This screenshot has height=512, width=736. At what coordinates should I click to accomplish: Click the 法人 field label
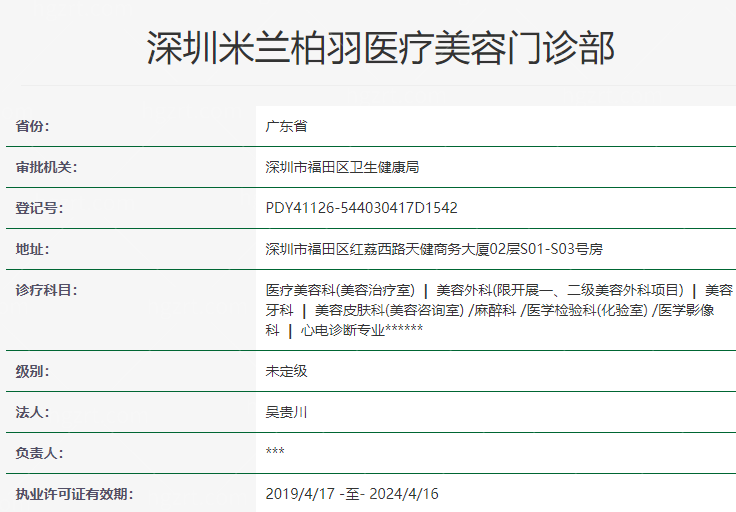(x=32, y=412)
